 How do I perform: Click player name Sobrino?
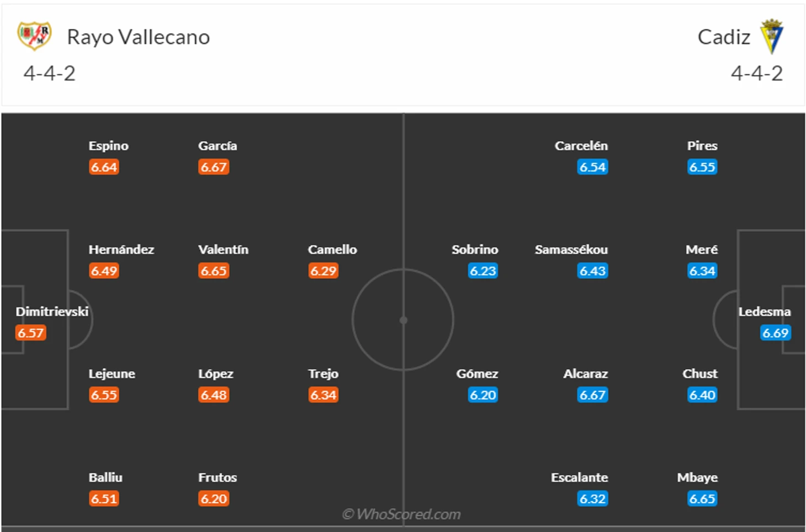pyautogui.click(x=475, y=249)
